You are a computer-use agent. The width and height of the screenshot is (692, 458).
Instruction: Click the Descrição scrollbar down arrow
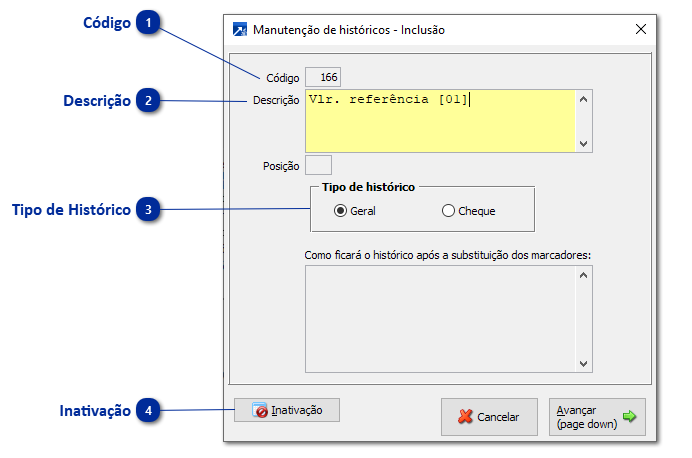pos(583,144)
